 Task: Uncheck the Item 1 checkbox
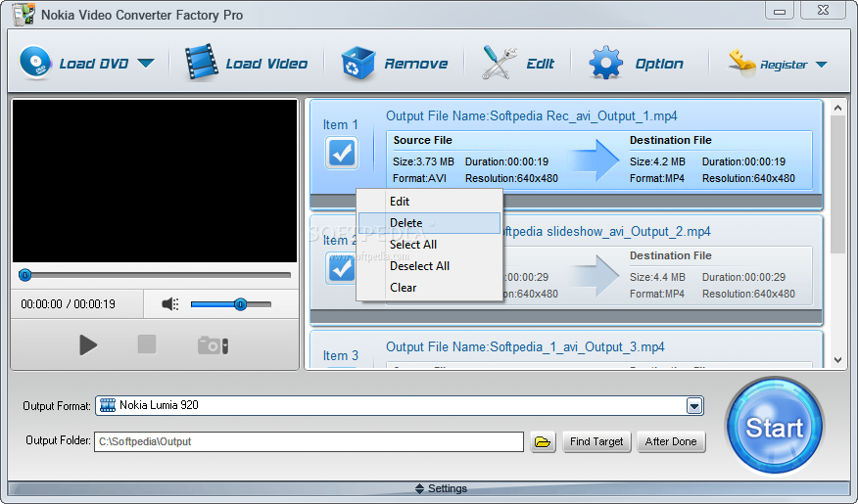[x=342, y=153]
